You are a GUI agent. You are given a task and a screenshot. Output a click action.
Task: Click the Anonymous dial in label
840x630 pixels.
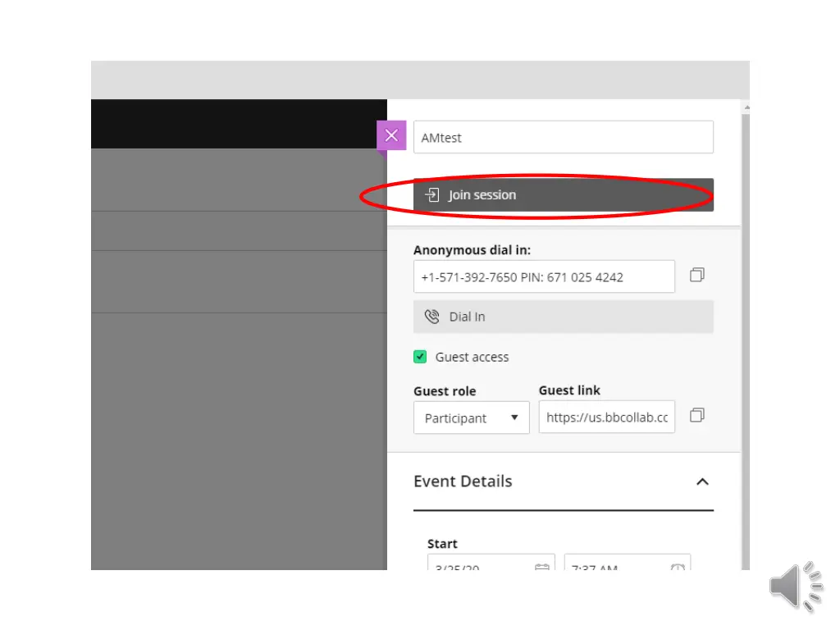(x=472, y=250)
